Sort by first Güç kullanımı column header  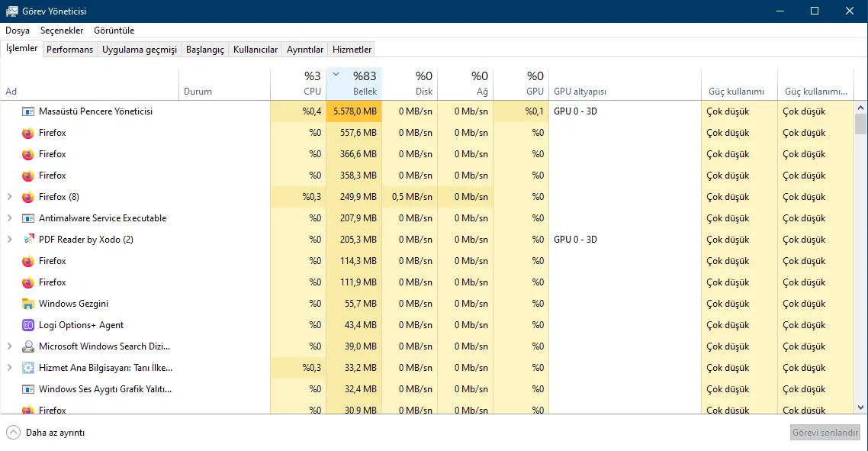[740, 84]
